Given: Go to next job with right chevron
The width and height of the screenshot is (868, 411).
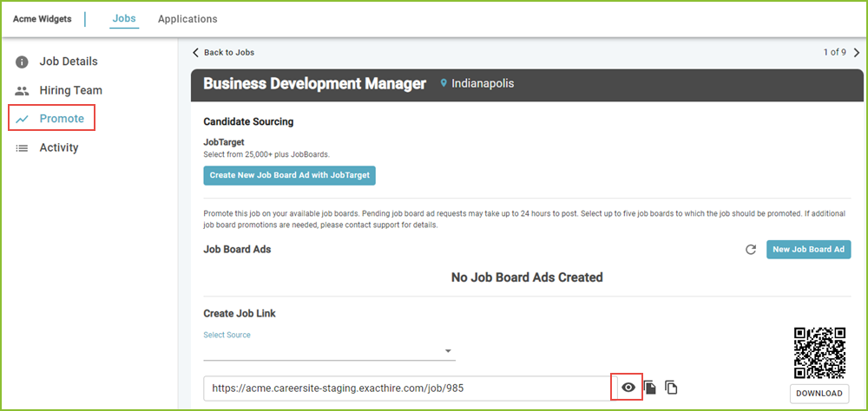Looking at the screenshot, I should pos(857,53).
